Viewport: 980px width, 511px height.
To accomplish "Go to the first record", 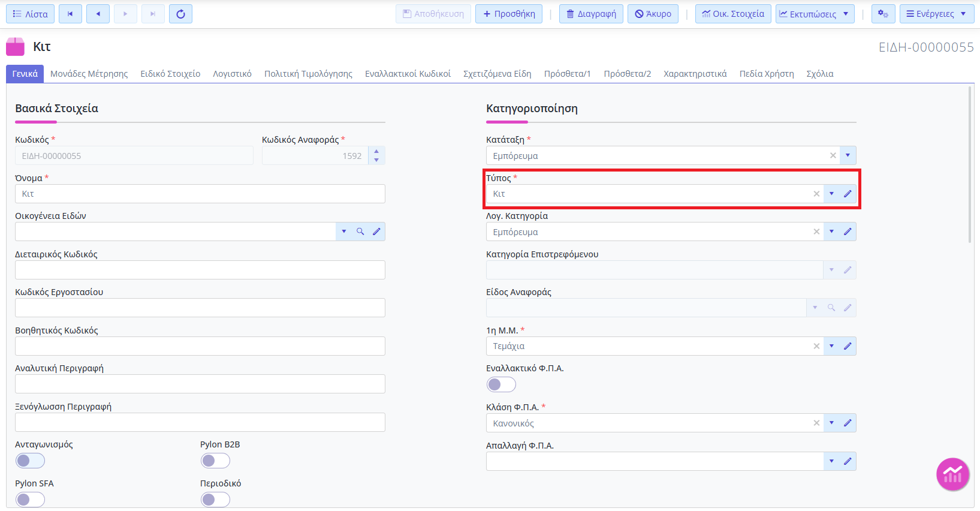I will click(x=70, y=14).
